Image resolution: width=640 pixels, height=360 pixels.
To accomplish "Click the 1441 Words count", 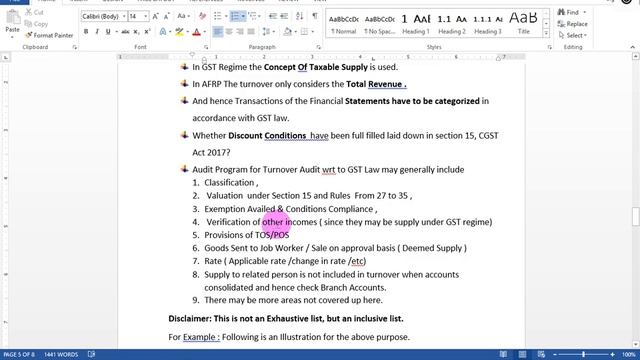I will (61, 354).
